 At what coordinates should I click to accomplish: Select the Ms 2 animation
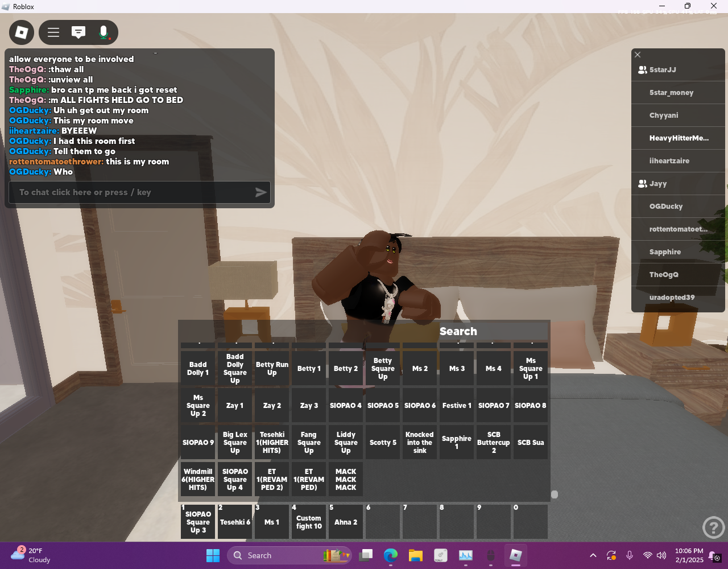[420, 369]
